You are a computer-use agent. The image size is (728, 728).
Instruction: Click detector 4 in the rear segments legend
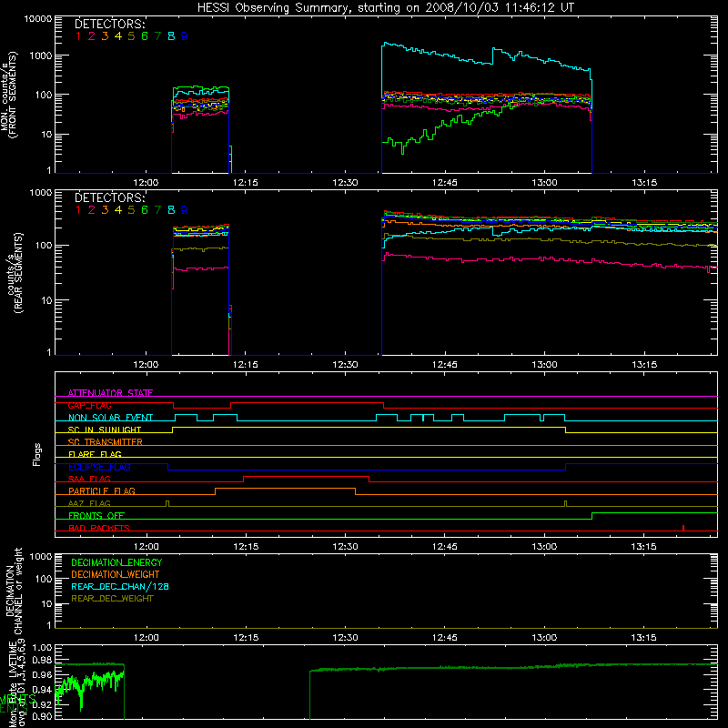tap(118, 210)
